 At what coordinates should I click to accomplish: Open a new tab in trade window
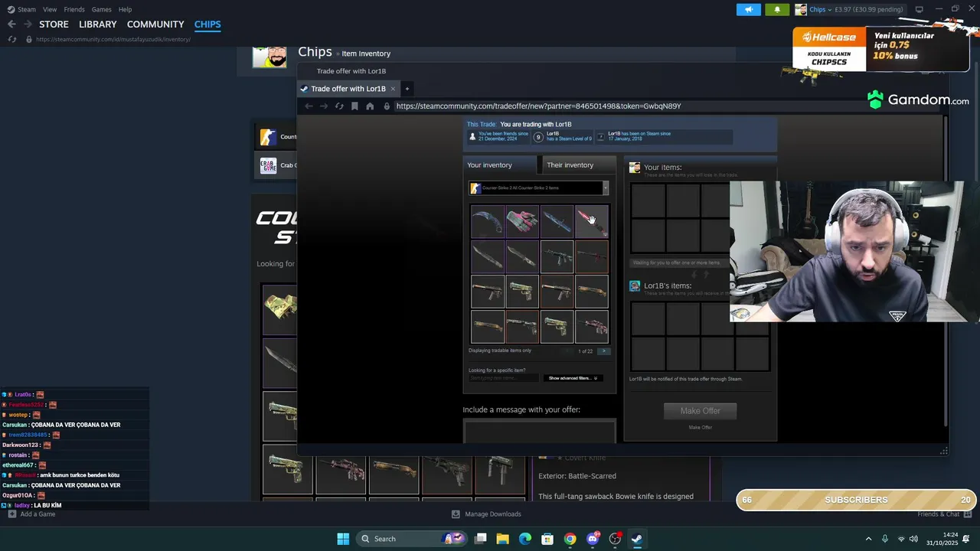tap(407, 89)
